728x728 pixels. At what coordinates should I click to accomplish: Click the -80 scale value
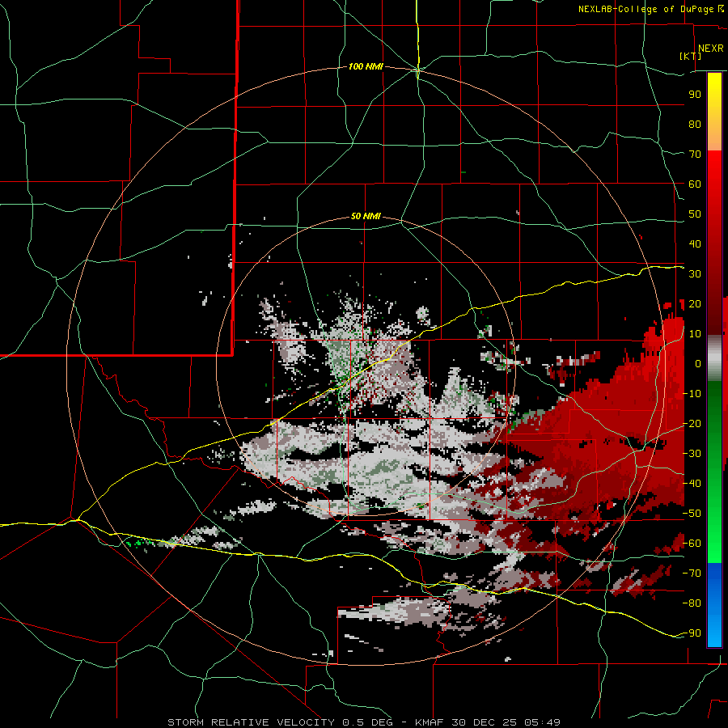click(x=692, y=603)
